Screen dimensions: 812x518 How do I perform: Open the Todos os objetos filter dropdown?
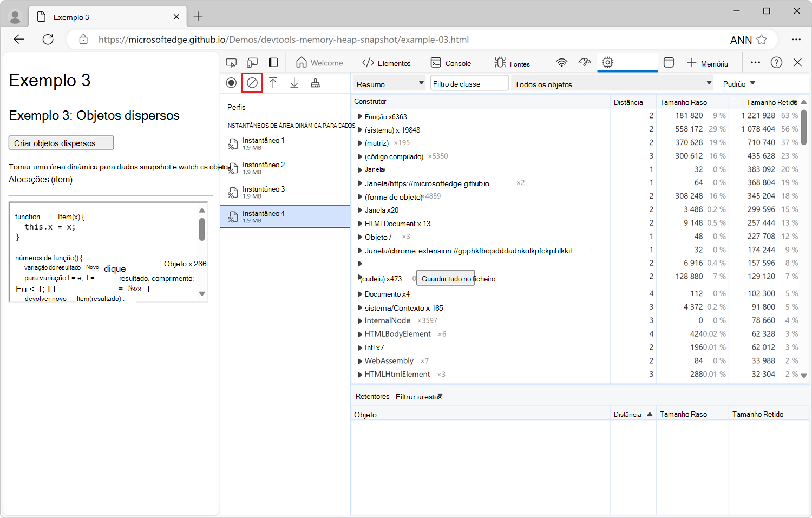coord(613,83)
